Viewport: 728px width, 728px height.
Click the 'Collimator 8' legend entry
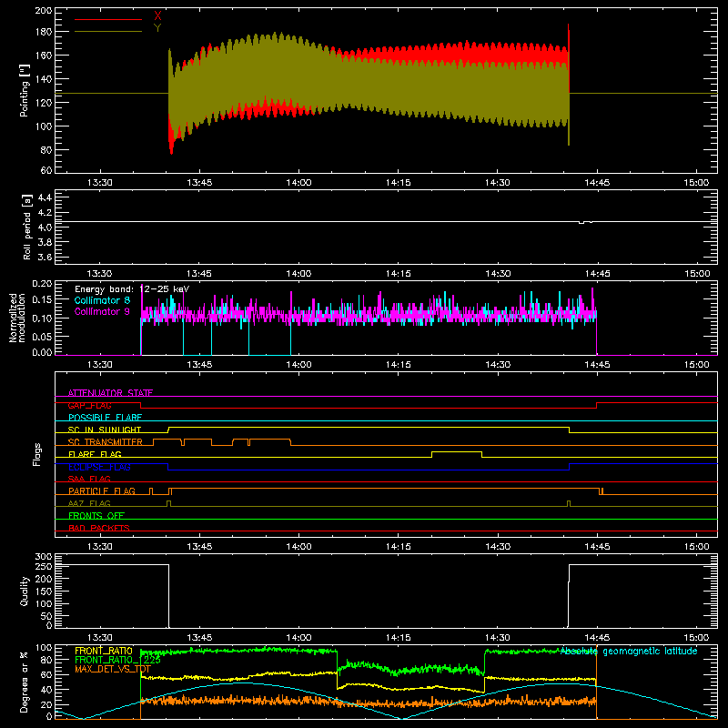point(102,300)
